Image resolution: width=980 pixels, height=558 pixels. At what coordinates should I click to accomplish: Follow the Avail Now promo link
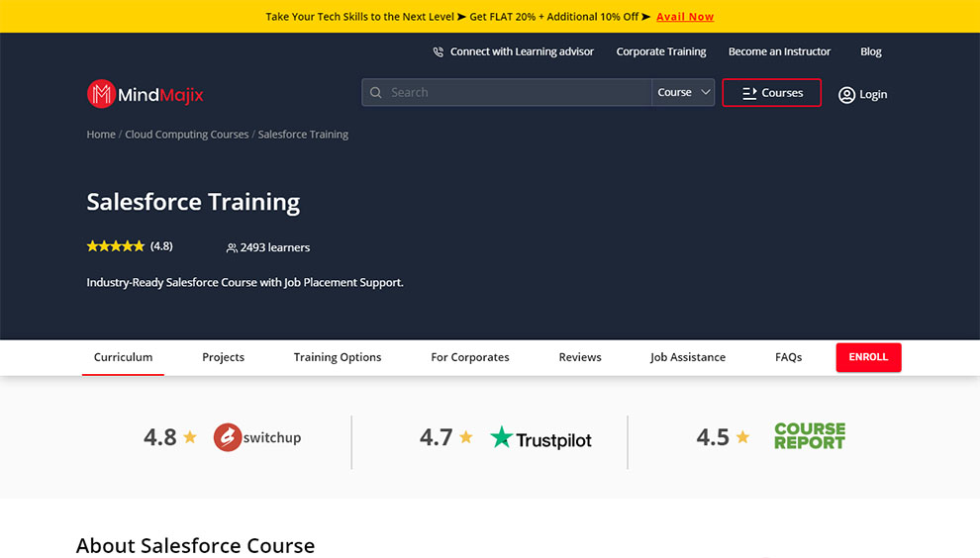685,17
